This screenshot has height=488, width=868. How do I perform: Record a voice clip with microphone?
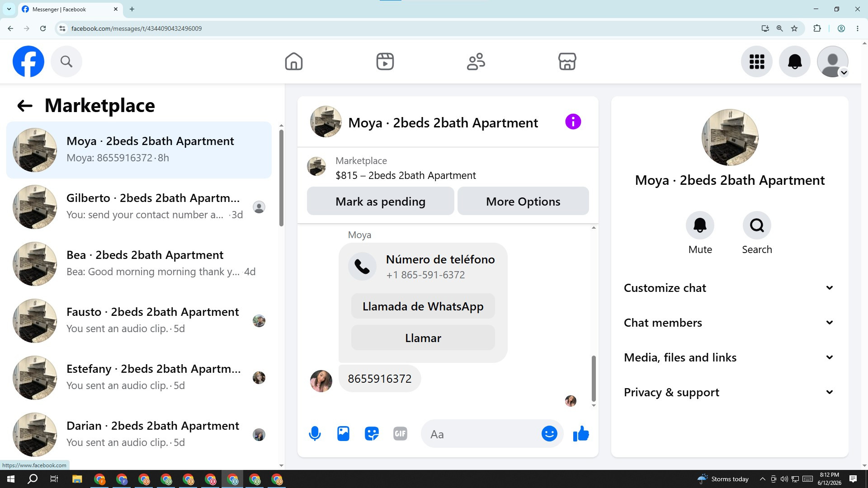(315, 434)
